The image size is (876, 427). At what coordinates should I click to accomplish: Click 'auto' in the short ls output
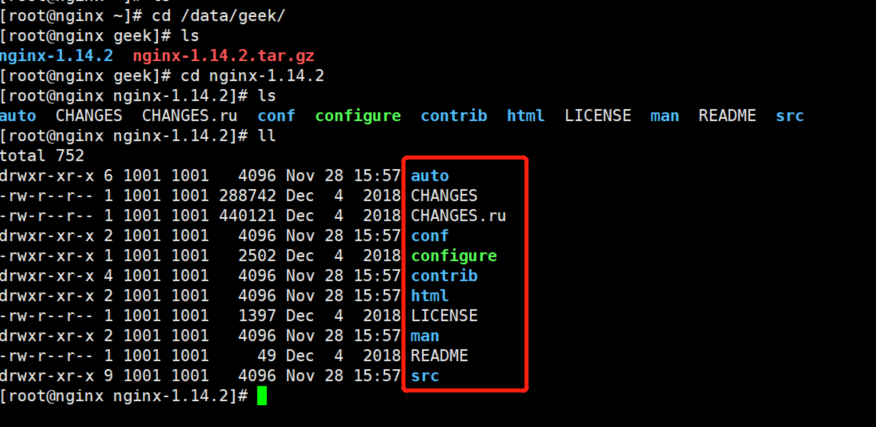18,116
